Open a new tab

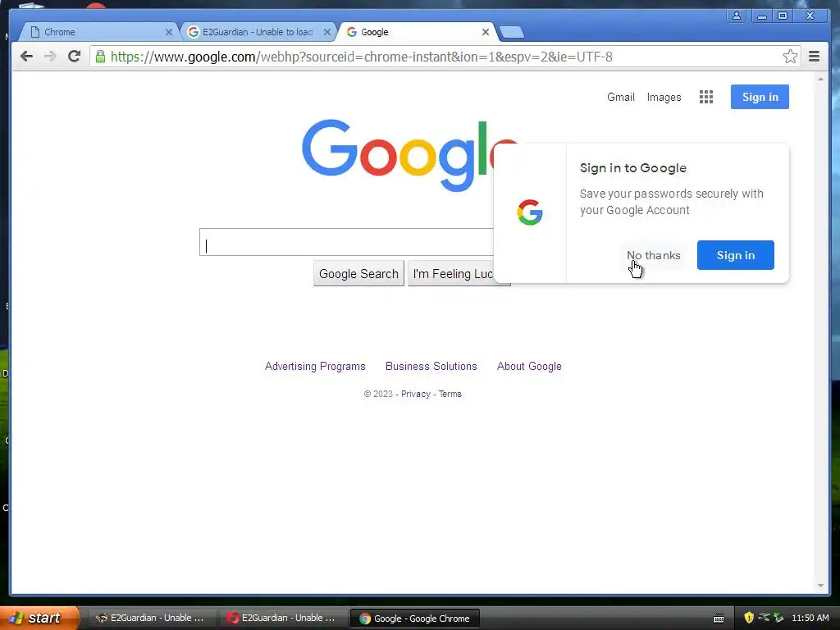pos(512,32)
